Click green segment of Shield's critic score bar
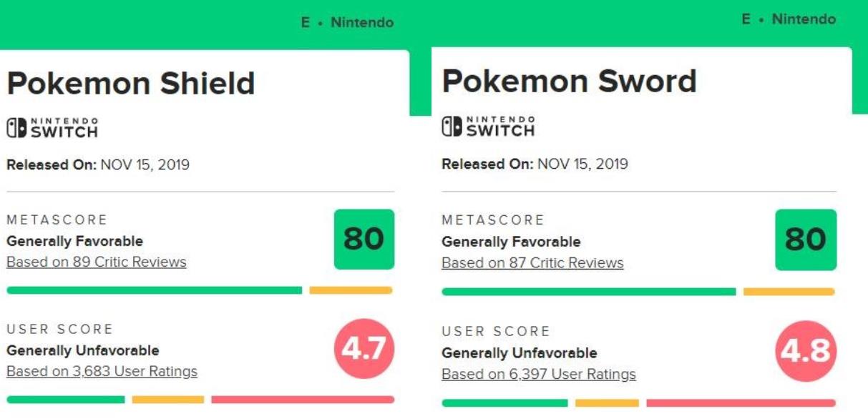This screenshot has width=868, height=419. pos(154,290)
